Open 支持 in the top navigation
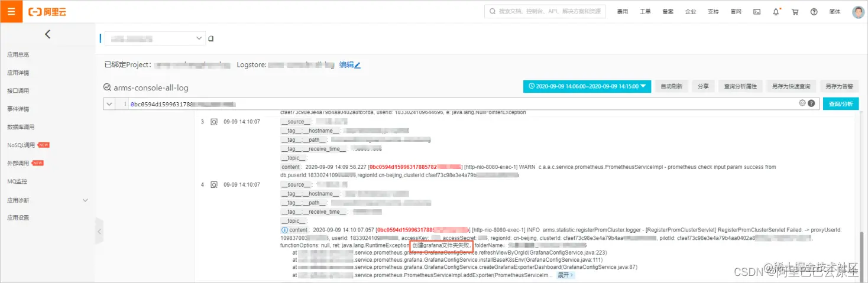Viewport: 868px width, 283px height. coord(713,12)
